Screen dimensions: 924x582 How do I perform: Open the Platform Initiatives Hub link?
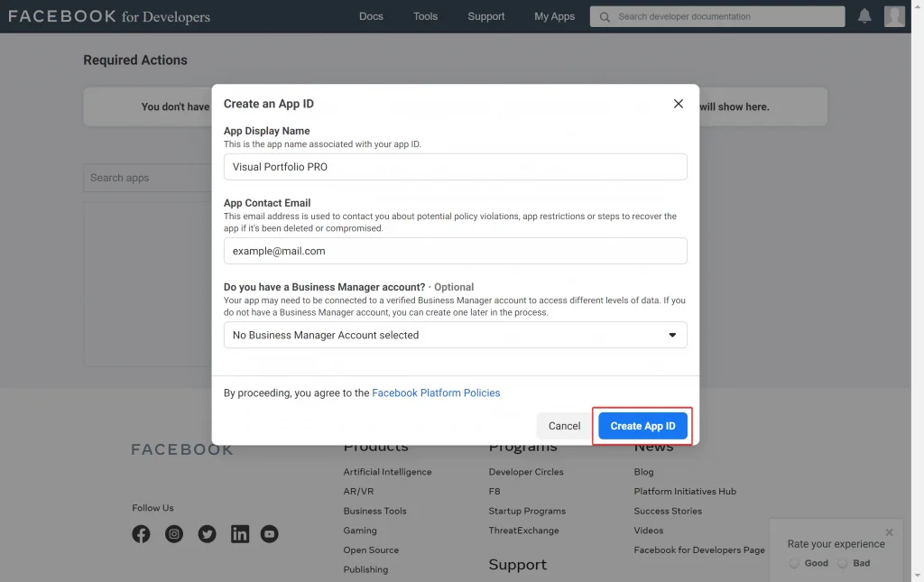click(685, 491)
